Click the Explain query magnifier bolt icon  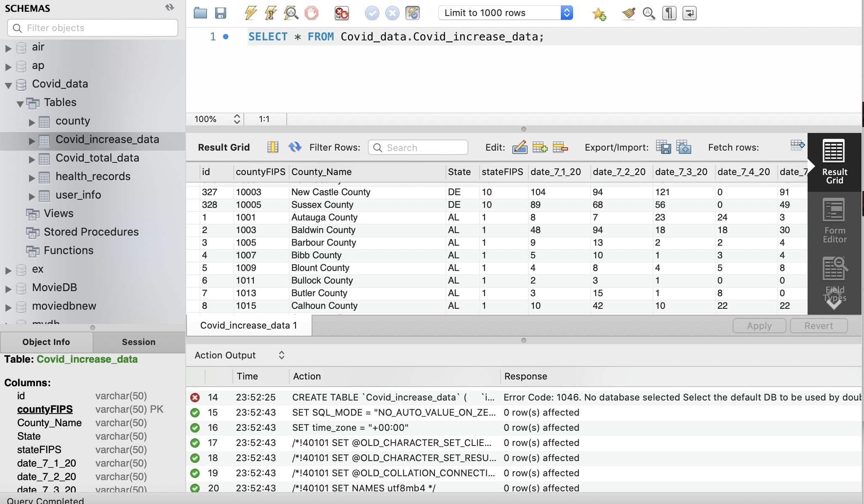pyautogui.click(x=291, y=13)
